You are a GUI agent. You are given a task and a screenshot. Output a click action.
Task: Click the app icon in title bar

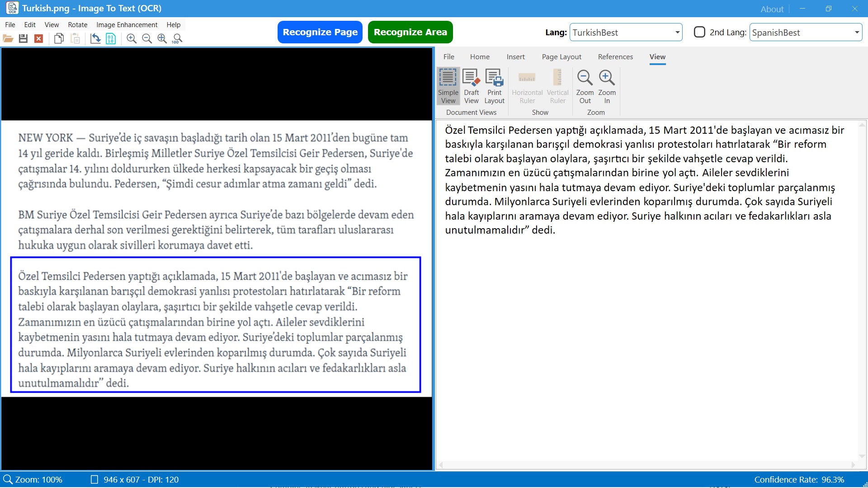[x=12, y=8]
